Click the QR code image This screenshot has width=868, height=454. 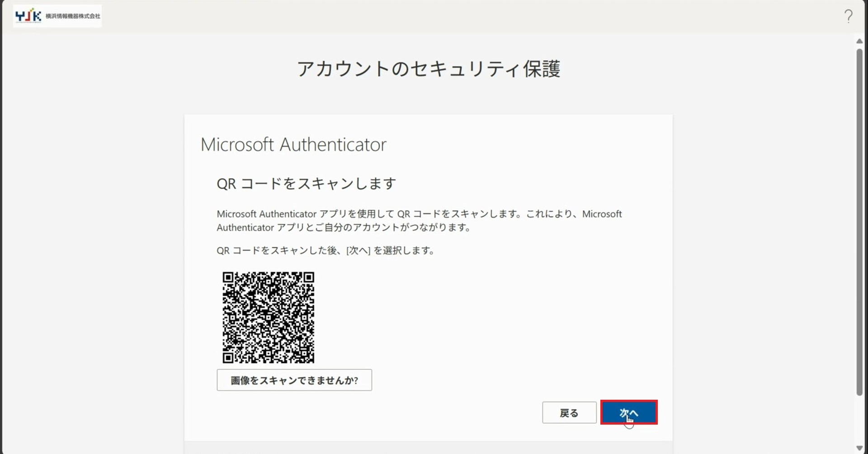click(268, 317)
